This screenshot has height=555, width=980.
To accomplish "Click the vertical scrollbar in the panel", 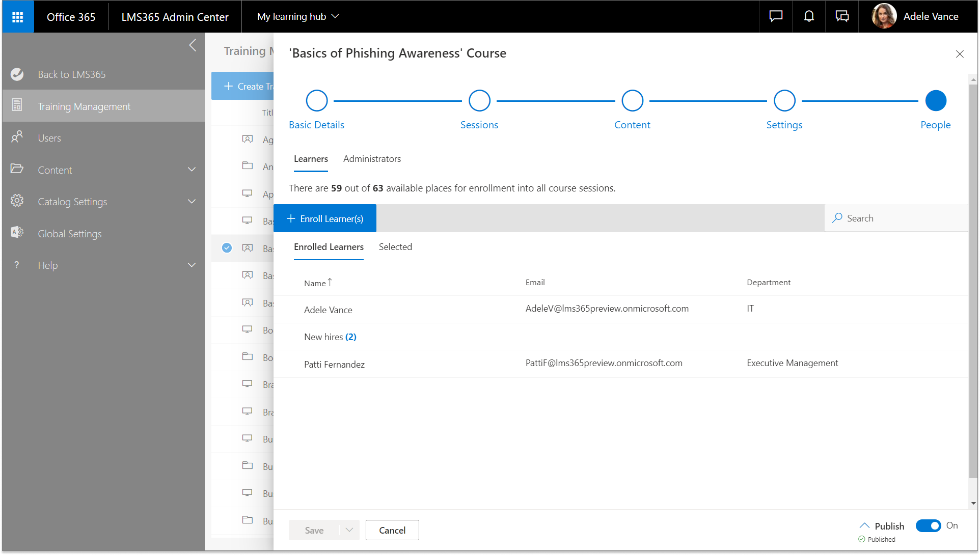I will pos(973,280).
